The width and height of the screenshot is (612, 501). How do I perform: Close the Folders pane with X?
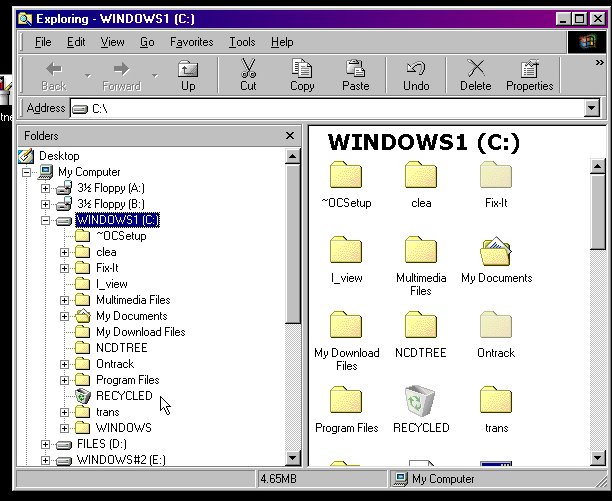pos(290,135)
